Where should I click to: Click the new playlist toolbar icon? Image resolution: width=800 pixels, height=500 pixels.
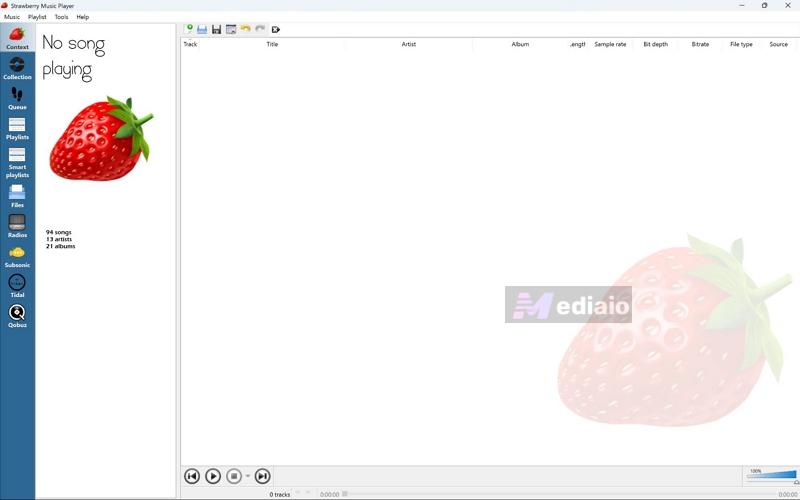click(188, 29)
